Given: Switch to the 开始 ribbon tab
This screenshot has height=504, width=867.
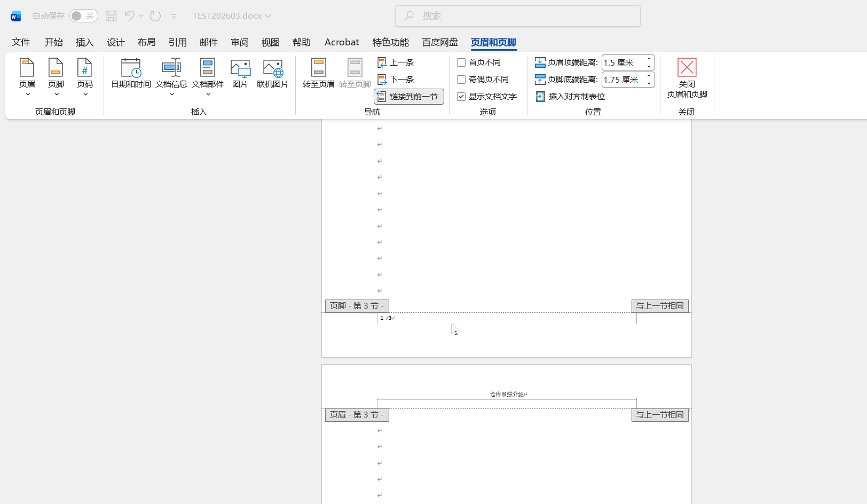Looking at the screenshot, I should (x=53, y=42).
